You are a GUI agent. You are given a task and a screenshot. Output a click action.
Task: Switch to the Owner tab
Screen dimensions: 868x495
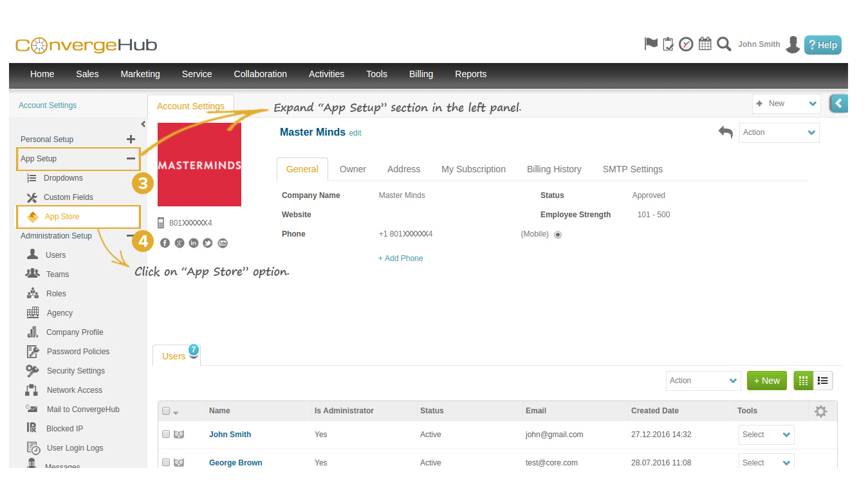tap(353, 169)
